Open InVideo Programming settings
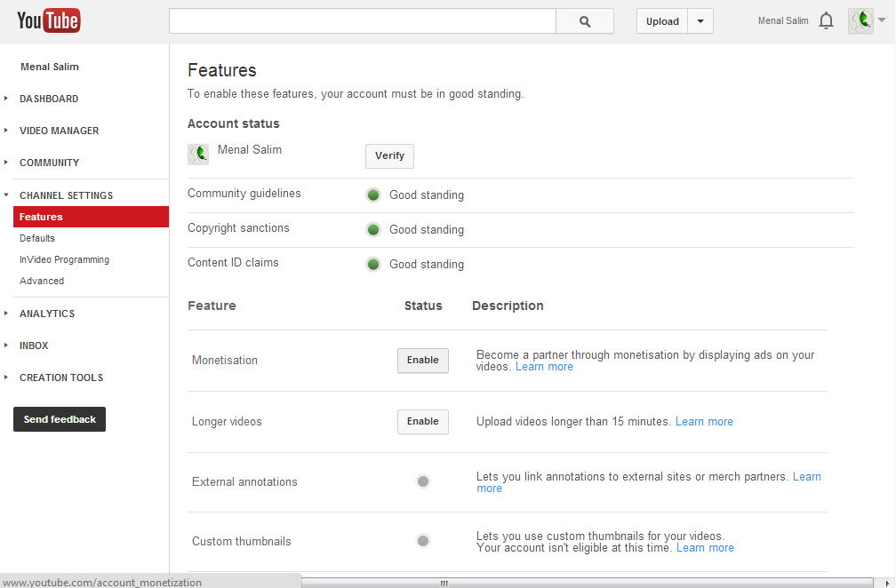This screenshot has width=896, height=588. tap(64, 259)
